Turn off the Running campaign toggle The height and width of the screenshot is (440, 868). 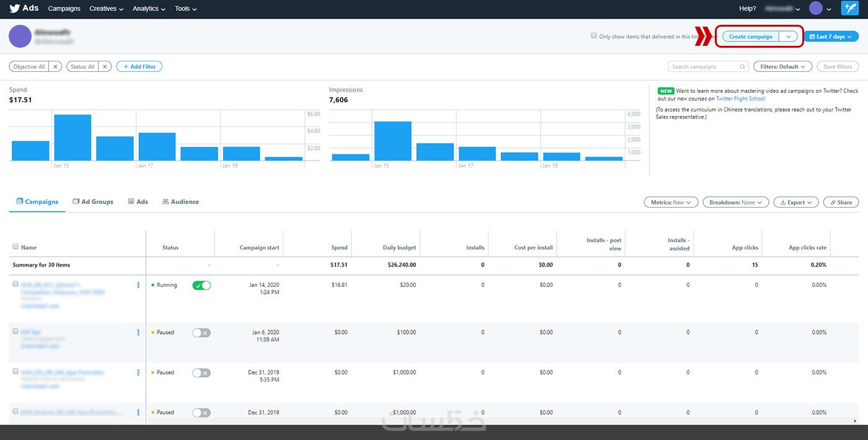point(201,285)
